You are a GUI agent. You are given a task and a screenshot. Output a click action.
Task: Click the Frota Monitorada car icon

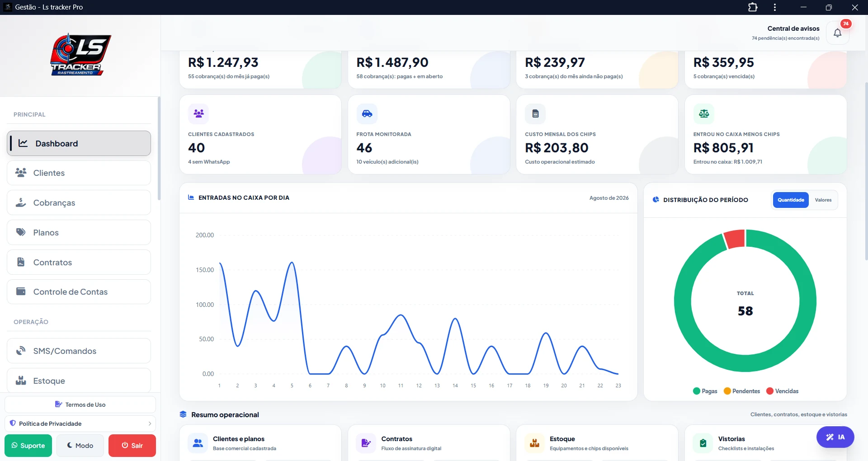[367, 113]
